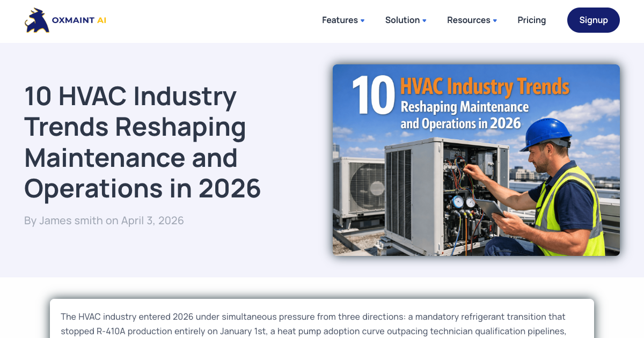The width and height of the screenshot is (644, 338).
Task: Click the Resources chevron arrow
Action: click(x=494, y=21)
